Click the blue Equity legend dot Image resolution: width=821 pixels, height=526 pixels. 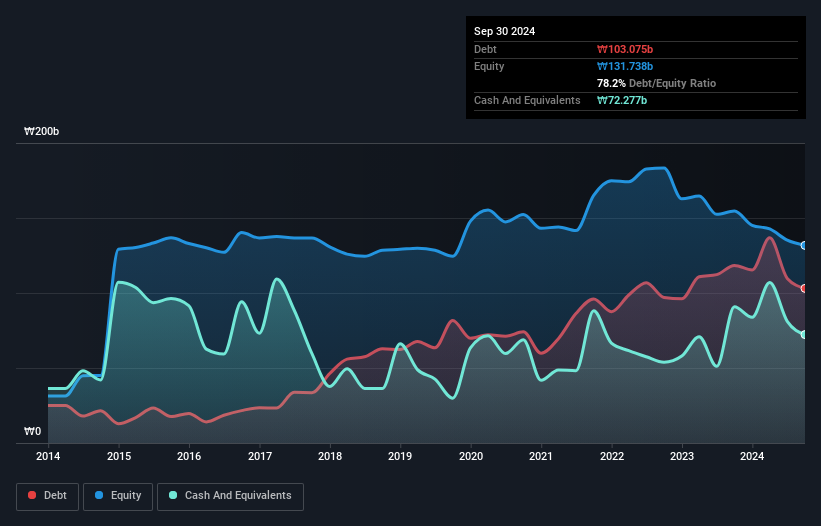[101, 495]
